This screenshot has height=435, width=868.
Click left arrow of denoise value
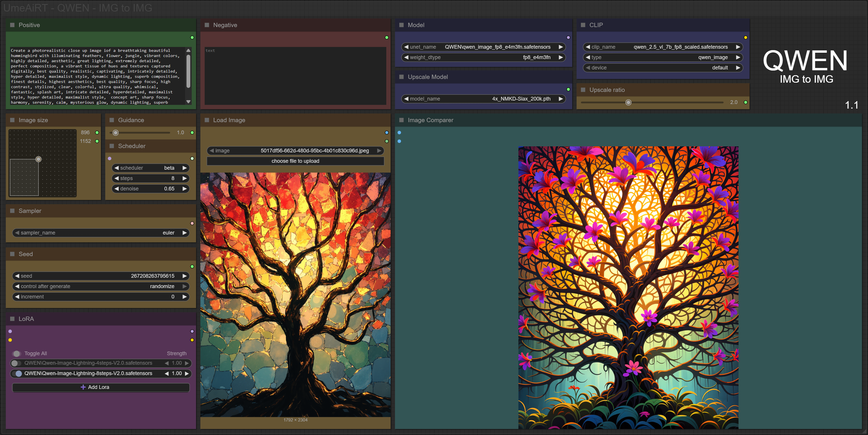[116, 188]
